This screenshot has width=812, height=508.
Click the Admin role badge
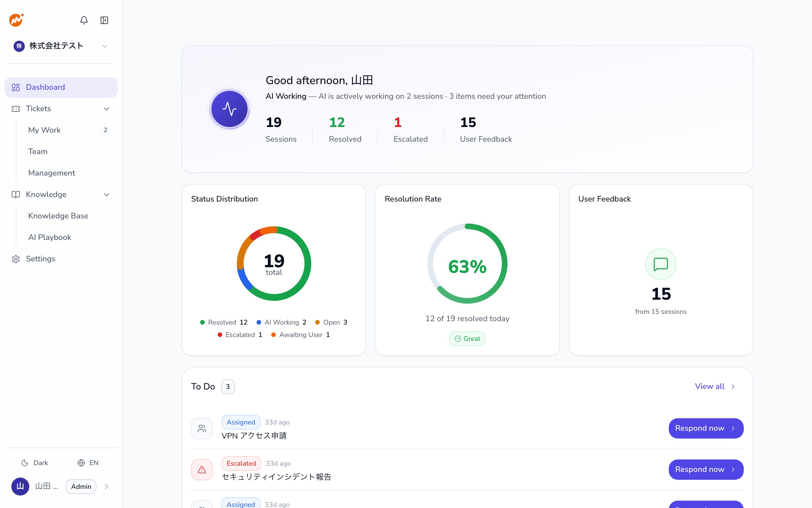(81, 487)
